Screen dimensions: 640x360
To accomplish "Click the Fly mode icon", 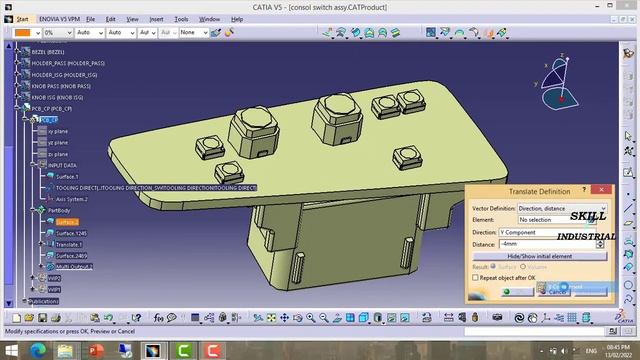I will (x=258, y=318).
